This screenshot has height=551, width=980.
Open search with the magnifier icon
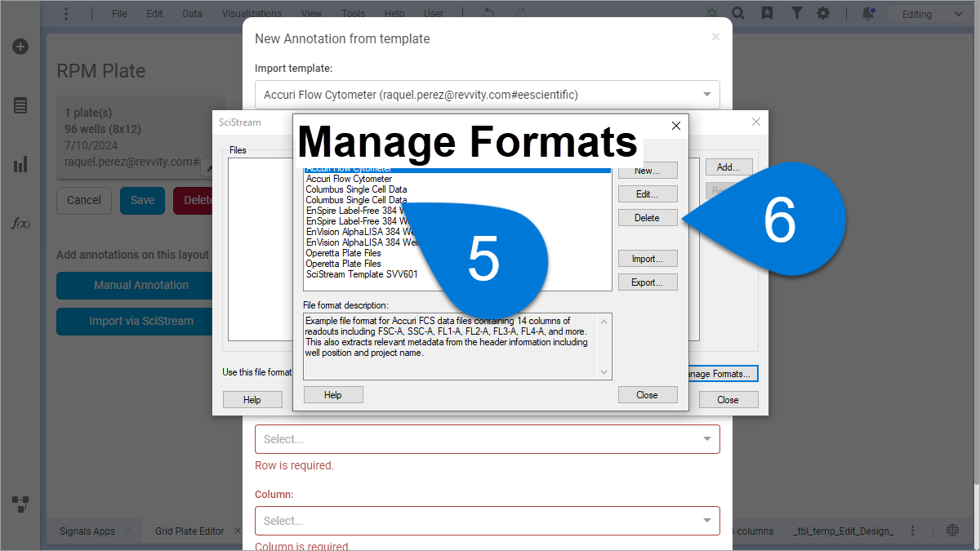738,14
